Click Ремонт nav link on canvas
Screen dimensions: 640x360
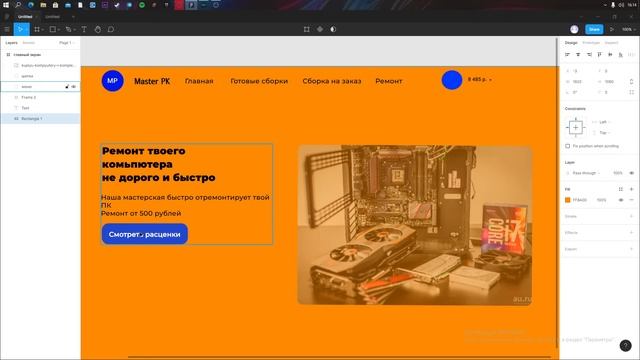pyautogui.click(x=389, y=81)
